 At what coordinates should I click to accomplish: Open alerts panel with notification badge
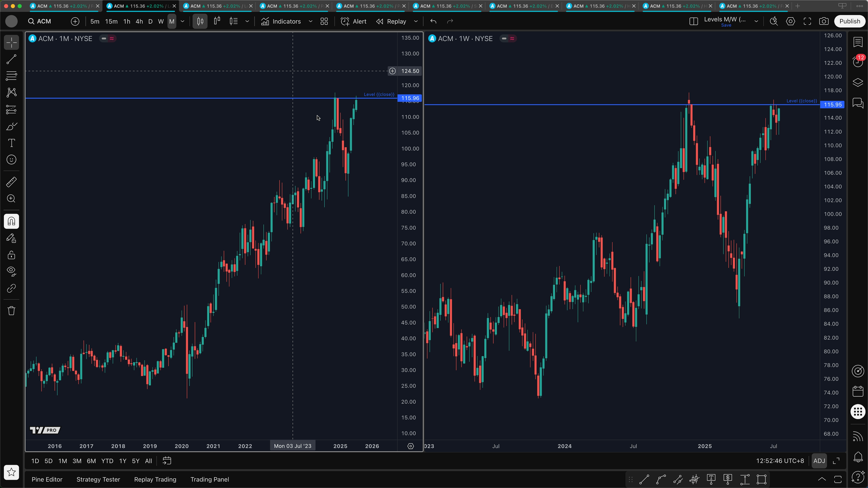pos(858,62)
